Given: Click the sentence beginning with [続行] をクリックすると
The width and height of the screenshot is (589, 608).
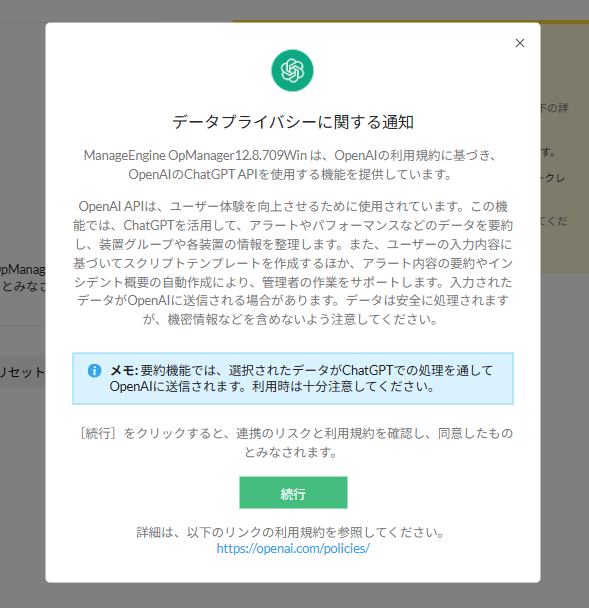Looking at the screenshot, I should tap(296, 442).
